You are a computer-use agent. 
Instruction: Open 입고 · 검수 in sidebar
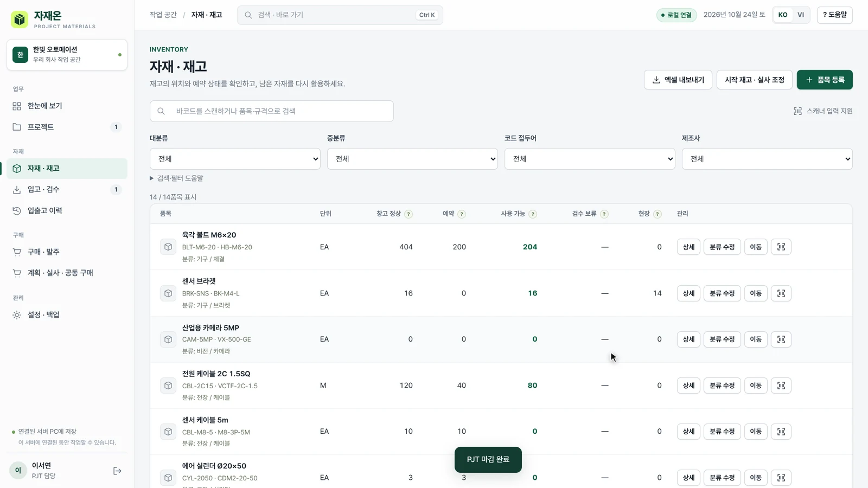click(x=67, y=189)
